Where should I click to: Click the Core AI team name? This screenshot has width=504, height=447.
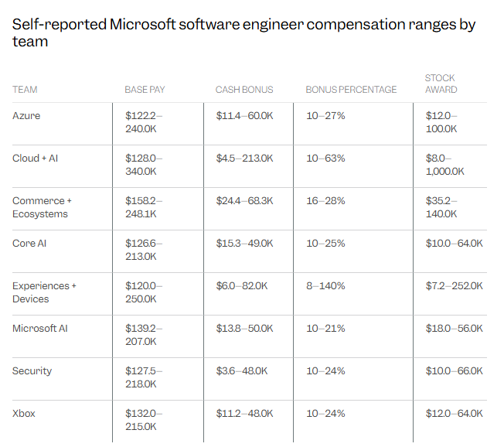point(30,244)
